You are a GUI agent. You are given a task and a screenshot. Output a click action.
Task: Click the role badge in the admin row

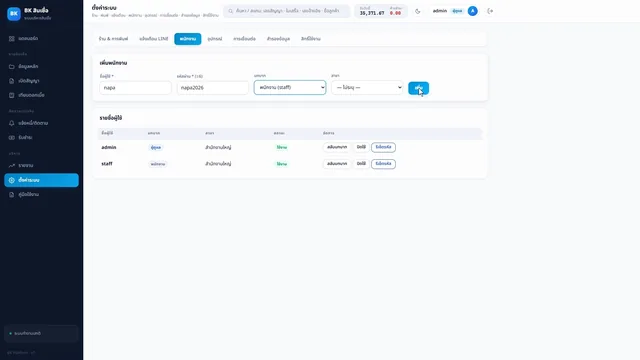tap(156, 147)
